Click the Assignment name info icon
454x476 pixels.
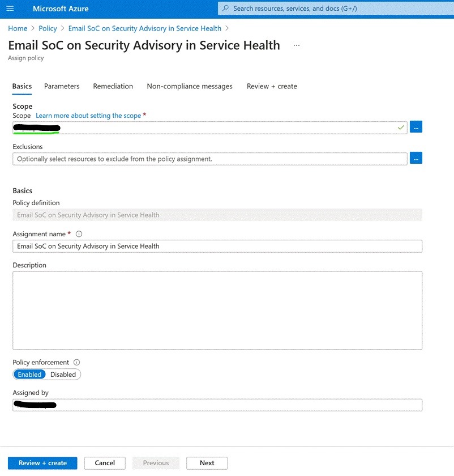[x=79, y=234]
